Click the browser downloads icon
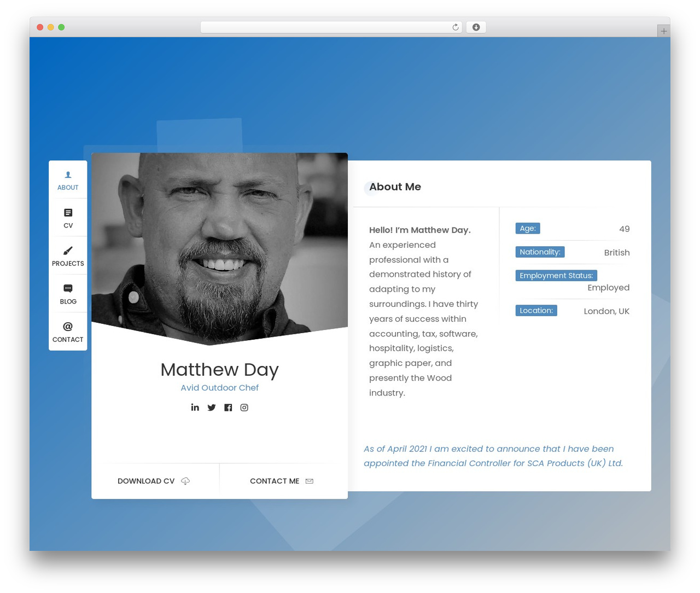 tap(476, 27)
